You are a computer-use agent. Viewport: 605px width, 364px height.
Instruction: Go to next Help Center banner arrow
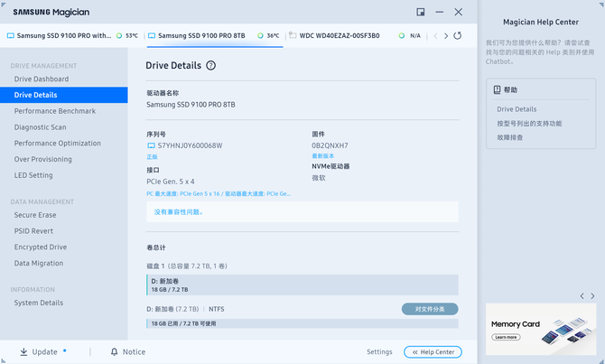coord(592,296)
